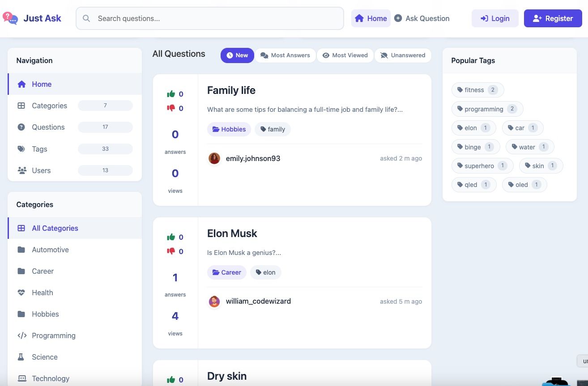588x386 pixels.
Task: Click the Categories count badge 7
Action: coord(105,106)
